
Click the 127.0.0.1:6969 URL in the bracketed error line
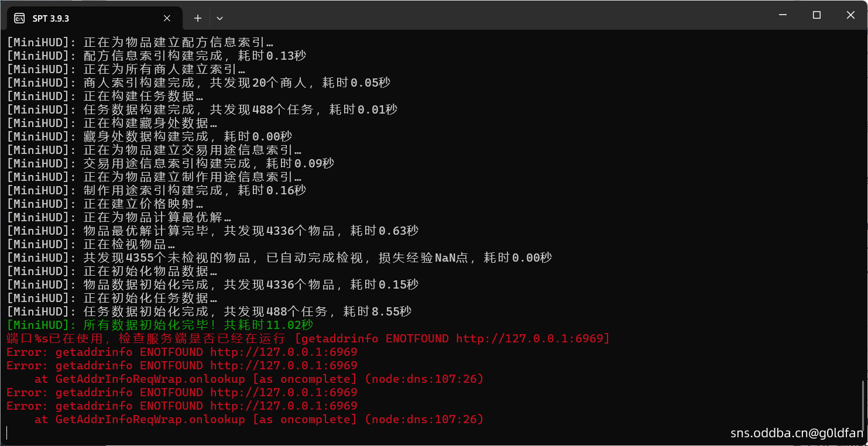click(x=531, y=338)
